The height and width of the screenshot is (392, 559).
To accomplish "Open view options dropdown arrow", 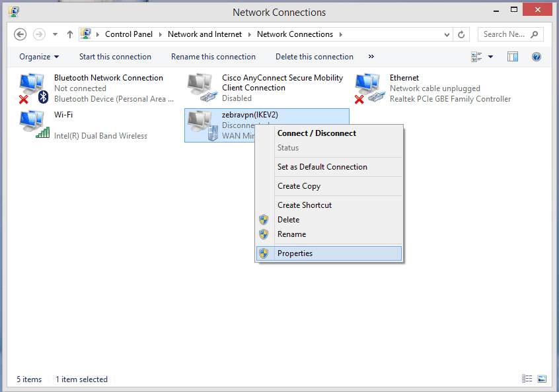I will point(490,57).
